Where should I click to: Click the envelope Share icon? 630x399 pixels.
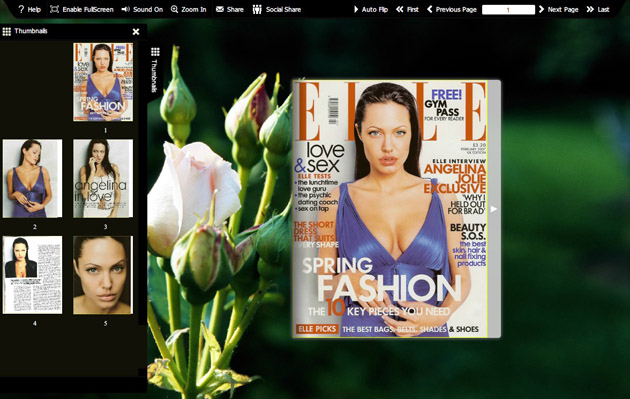click(219, 9)
